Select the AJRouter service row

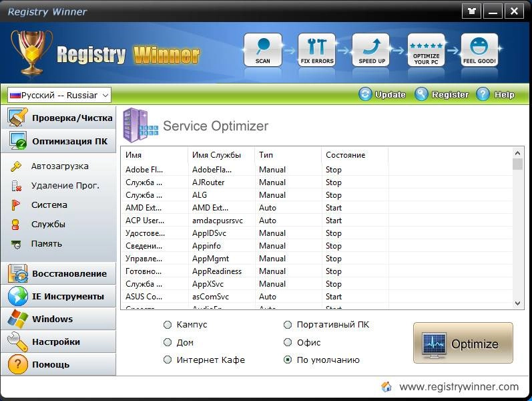[317, 182]
